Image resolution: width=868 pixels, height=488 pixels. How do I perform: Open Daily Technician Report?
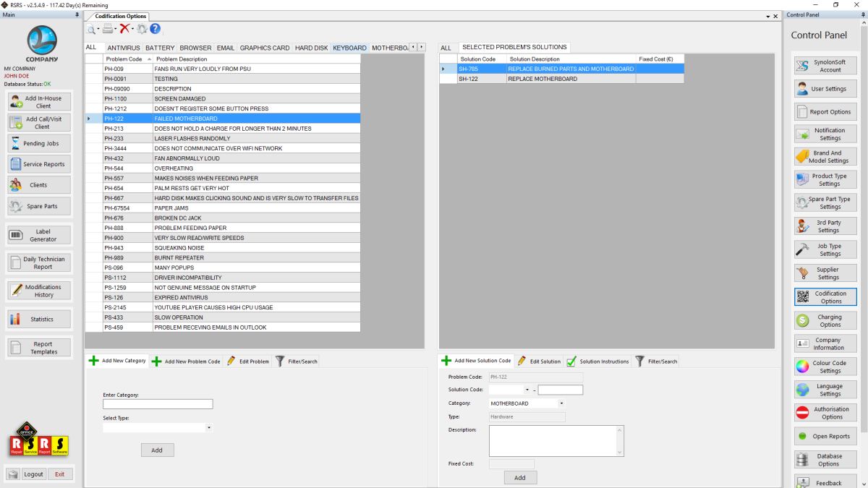39,262
